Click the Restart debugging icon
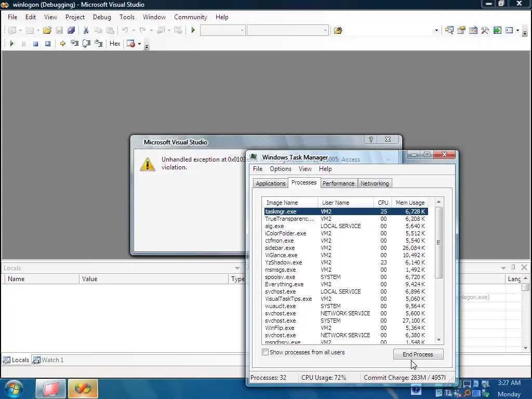The width and height of the screenshot is (532, 399). pyautogui.click(x=48, y=44)
